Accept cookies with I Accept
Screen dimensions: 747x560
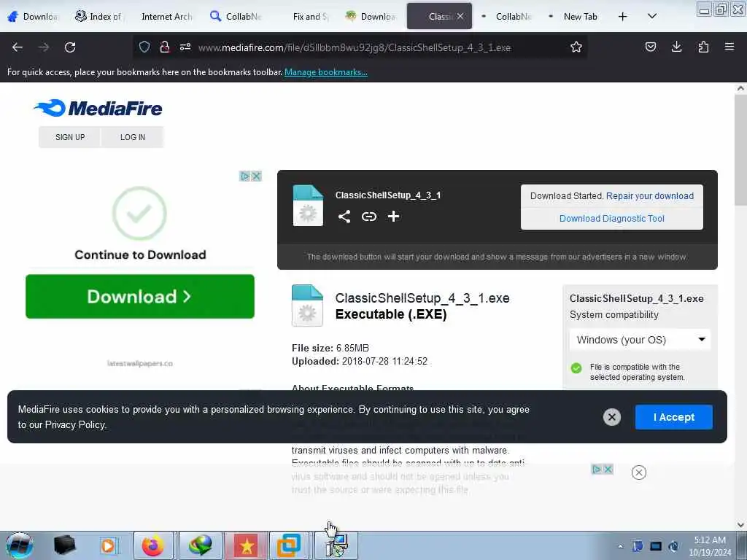pos(673,417)
